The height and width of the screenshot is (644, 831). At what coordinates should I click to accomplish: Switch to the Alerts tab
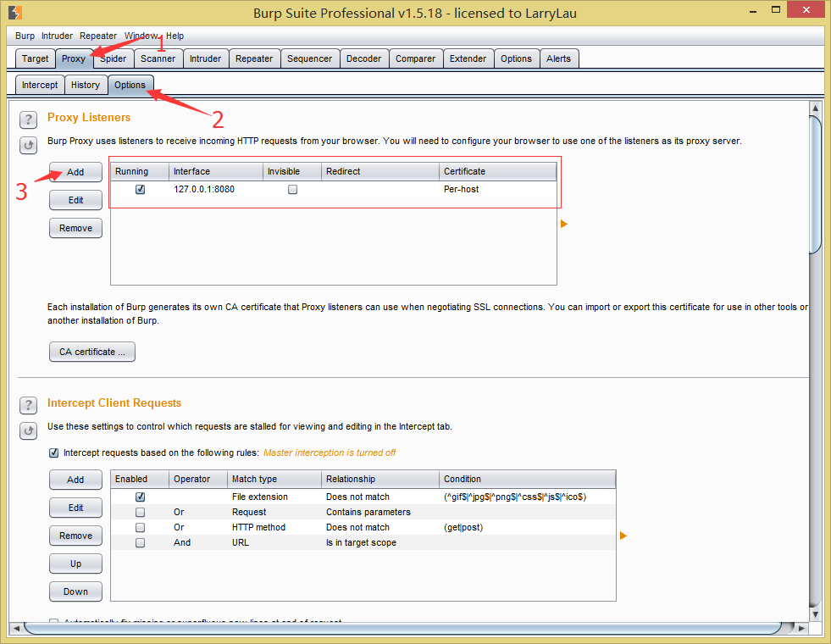coord(558,58)
